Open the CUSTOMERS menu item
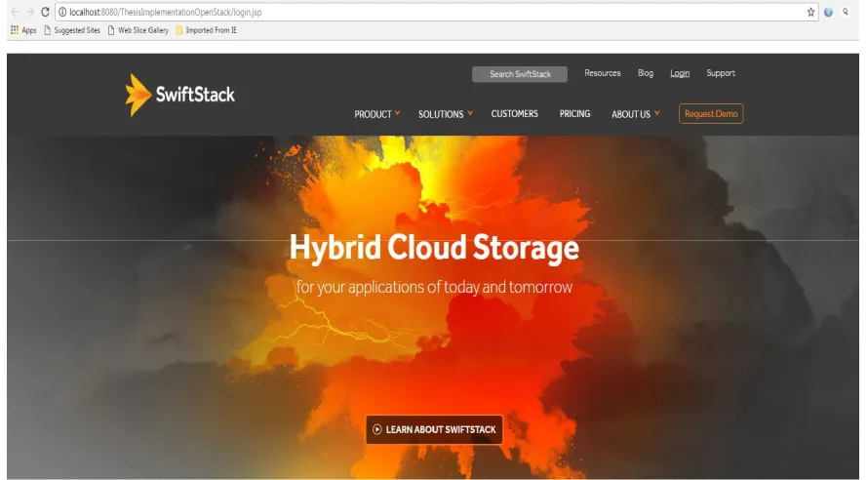 click(514, 113)
